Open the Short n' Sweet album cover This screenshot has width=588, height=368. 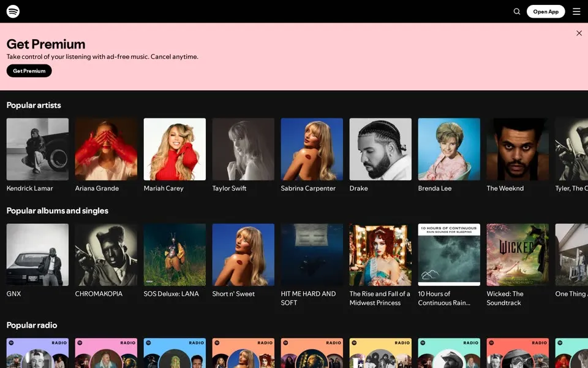click(x=243, y=255)
